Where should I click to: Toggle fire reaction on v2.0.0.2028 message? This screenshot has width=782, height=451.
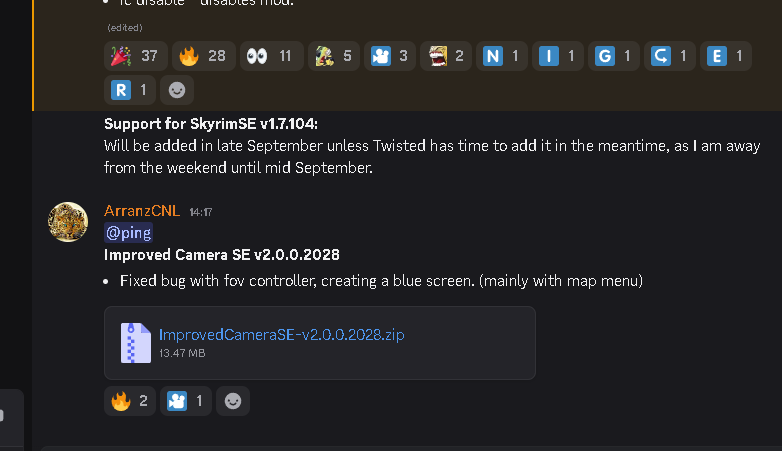[x=130, y=401]
